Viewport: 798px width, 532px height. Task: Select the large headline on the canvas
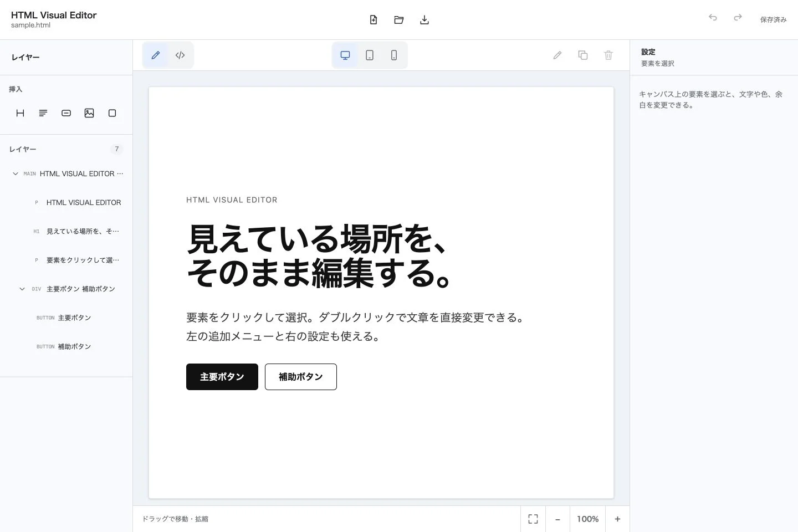pos(321,256)
